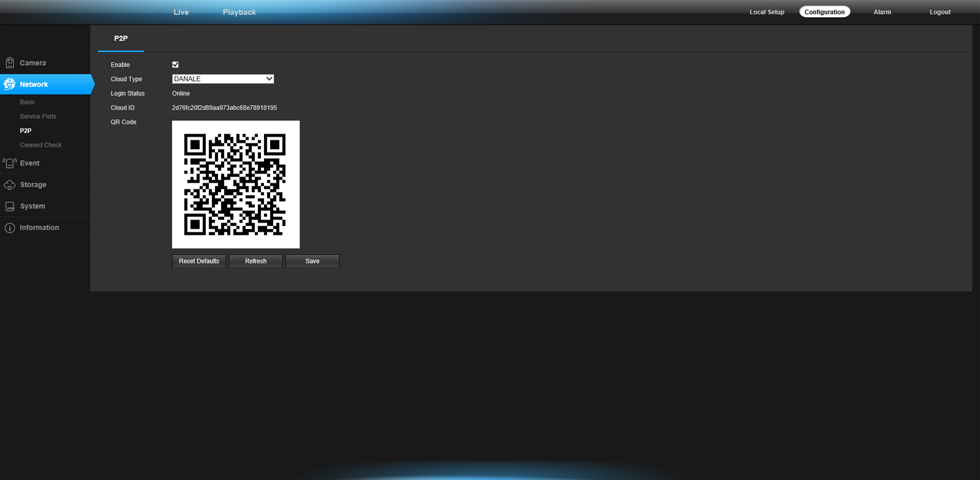
Task: Expand the Storage menu label
Action: tap(33, 185)
